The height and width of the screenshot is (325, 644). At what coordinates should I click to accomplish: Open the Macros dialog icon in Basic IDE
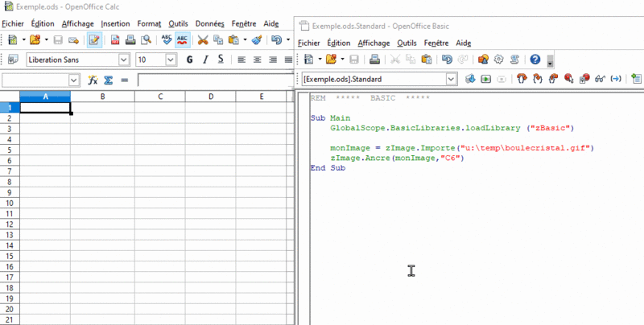click(498, 60)
